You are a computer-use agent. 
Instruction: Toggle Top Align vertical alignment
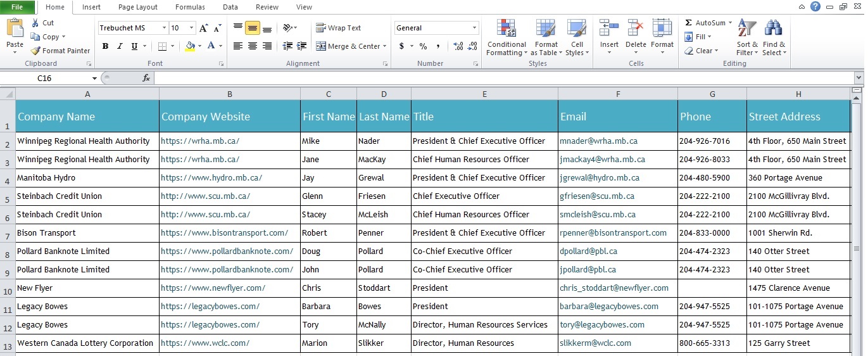click(238, 28)
